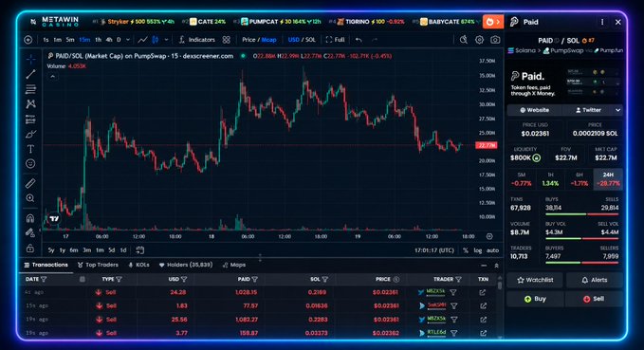Collapse the Volume indicator legend

(52, 77)
